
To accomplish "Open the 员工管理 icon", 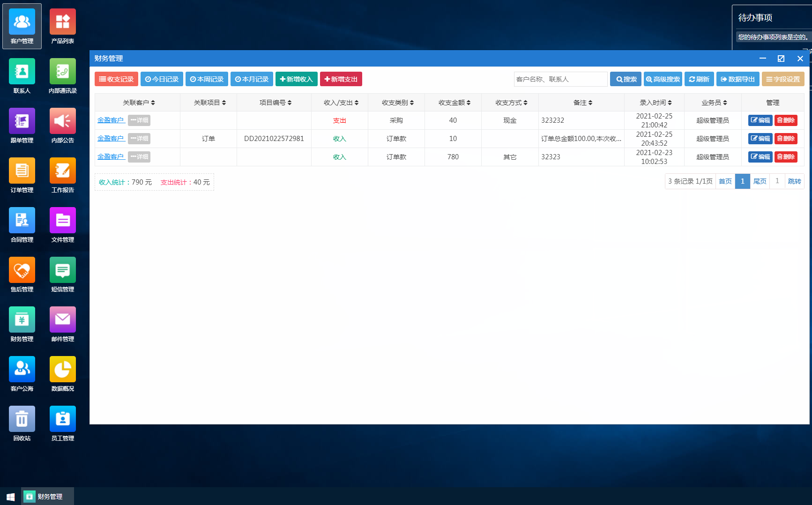I will point(63,423).
